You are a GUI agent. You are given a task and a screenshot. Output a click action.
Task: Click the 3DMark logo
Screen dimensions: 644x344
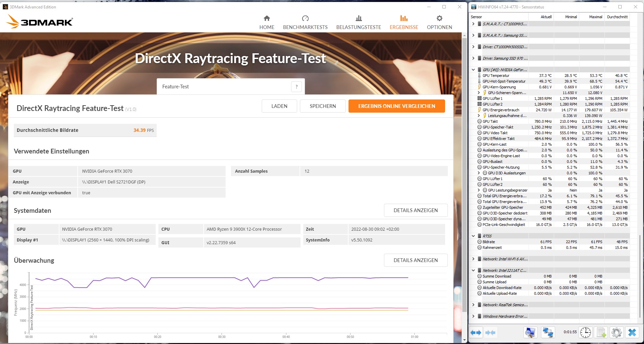click(x=40, y=22)
